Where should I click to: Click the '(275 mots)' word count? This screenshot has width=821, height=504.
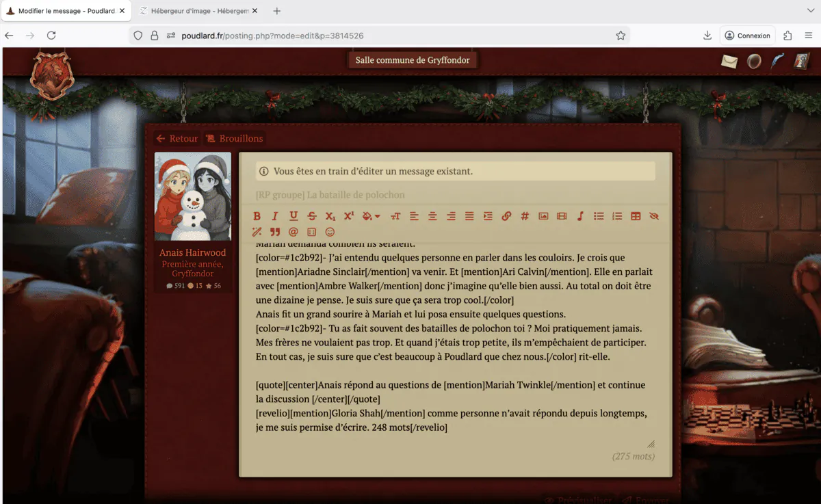point(634,456)
